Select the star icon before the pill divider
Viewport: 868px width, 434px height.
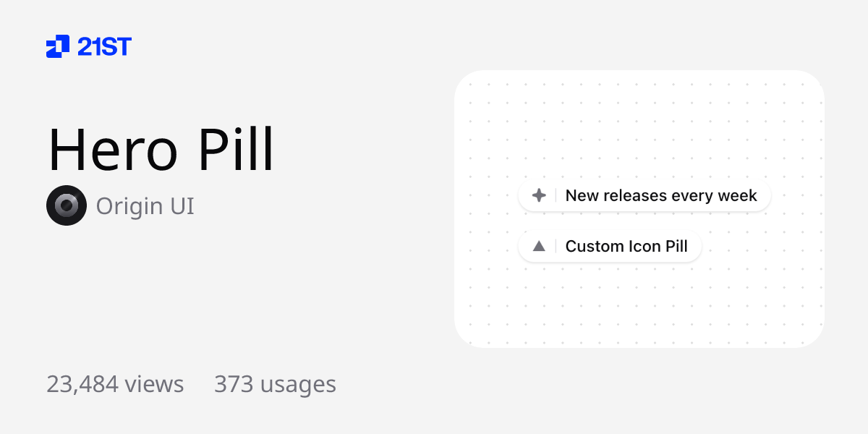pos(539,195)
